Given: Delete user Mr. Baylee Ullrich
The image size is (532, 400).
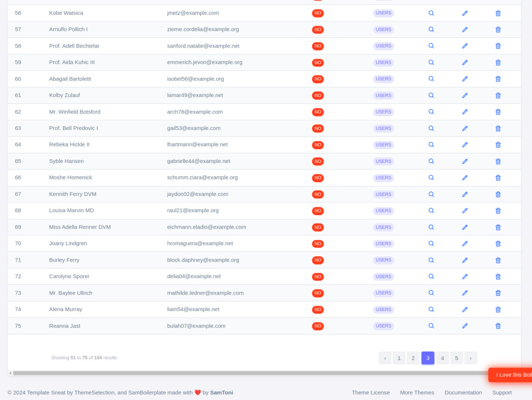Looking at the screenshot, I should coord(498,293).
